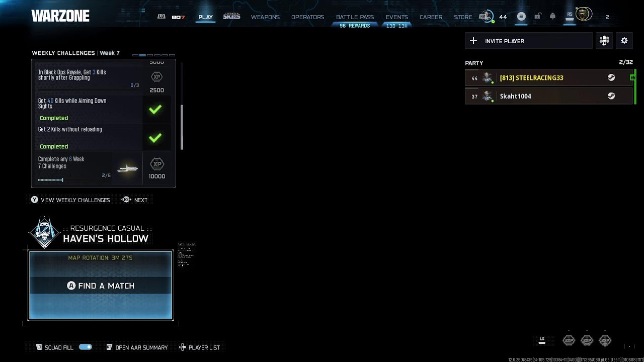Viewport: 644px width, 362px height.
Task: Click the weapon blueprint reward thumbnail
Action: click(x=128, y=169)
